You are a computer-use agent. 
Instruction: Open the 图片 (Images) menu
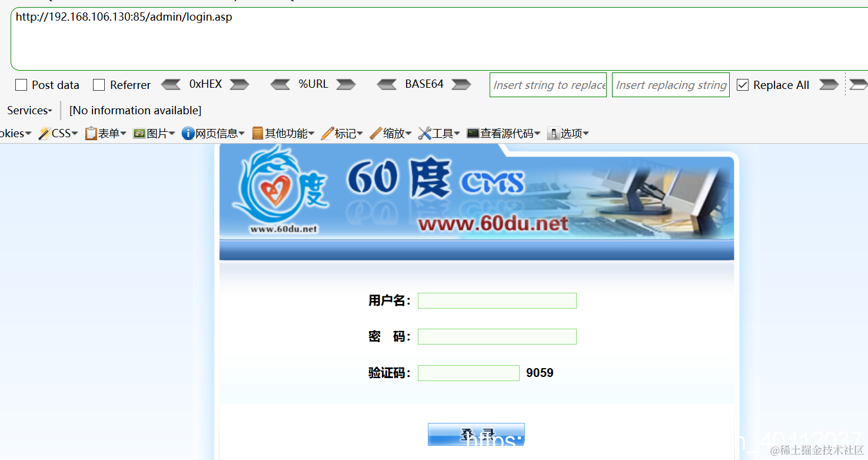coord(154,134)
